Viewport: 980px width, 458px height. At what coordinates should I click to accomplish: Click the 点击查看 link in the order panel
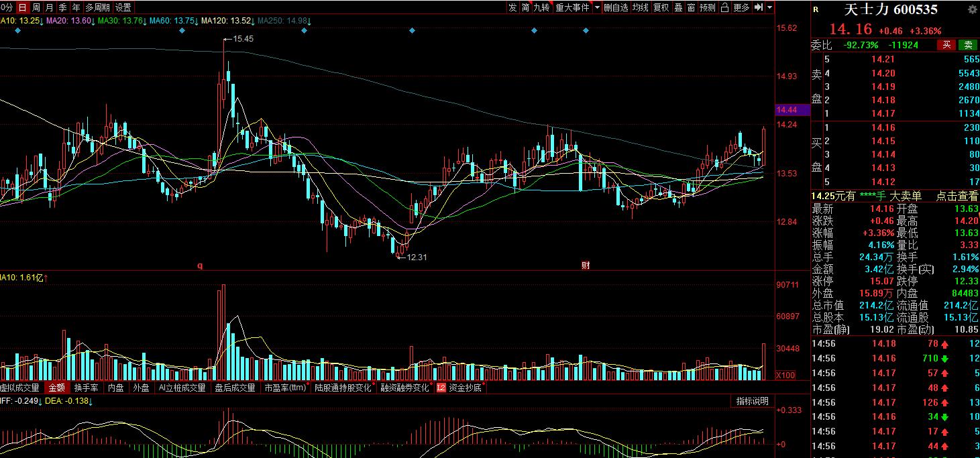point(957,196)
